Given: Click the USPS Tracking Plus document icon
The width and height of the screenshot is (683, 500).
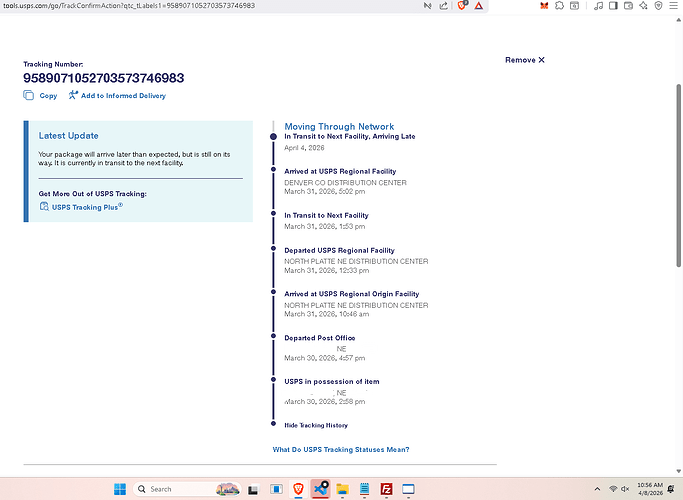Looking at the screenshot, I should pyautogui.click(x=44, y=207).
